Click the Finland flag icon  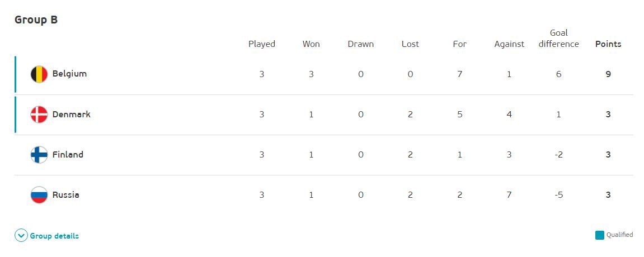39,155
